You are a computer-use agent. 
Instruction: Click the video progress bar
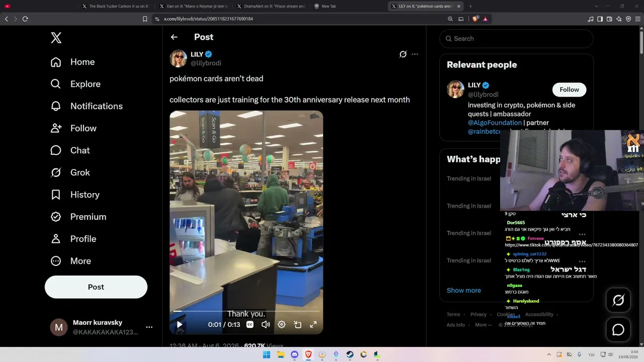click(247, 311)
